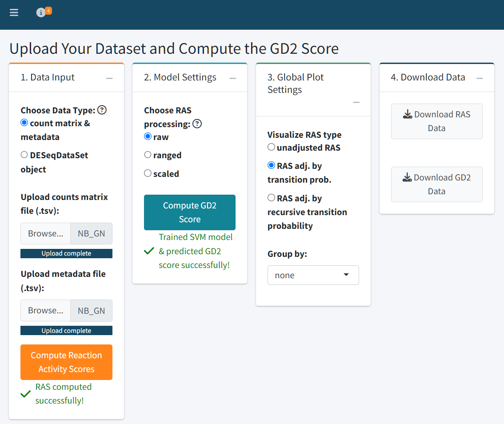Collapse the Data Input box
The image size is (504, 424).
(109, 78)
